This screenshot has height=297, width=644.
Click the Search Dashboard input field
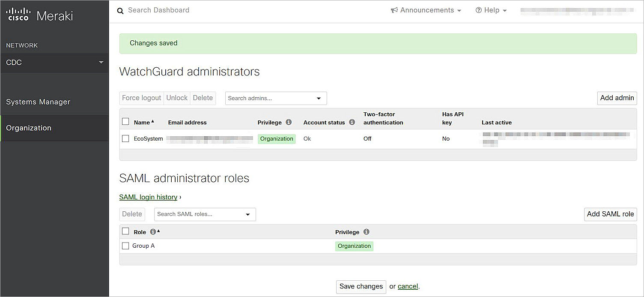(x=158, y=10)
